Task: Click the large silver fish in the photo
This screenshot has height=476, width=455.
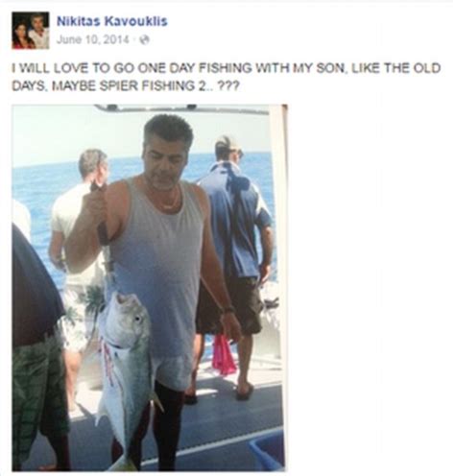Action: 126,376
